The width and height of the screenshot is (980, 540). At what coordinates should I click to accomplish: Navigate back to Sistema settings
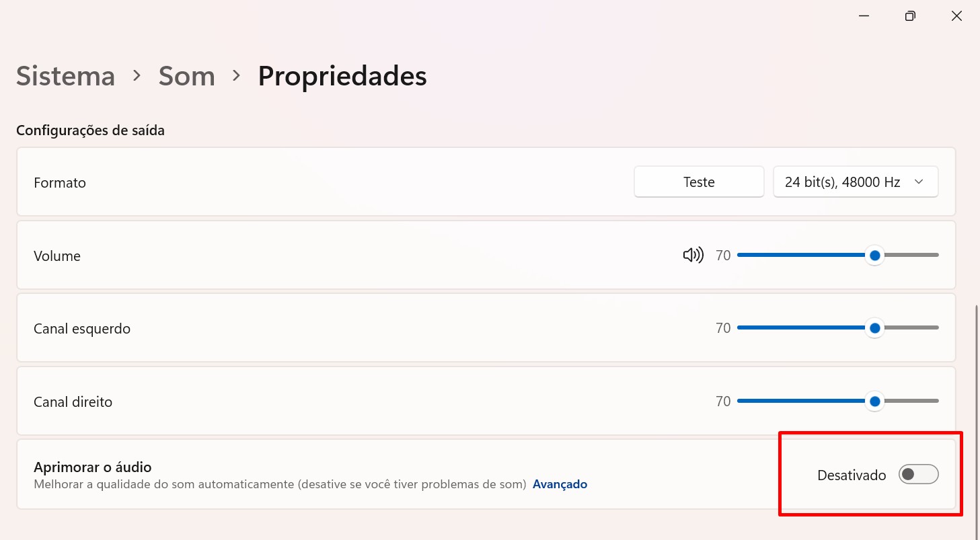(65, 76)
